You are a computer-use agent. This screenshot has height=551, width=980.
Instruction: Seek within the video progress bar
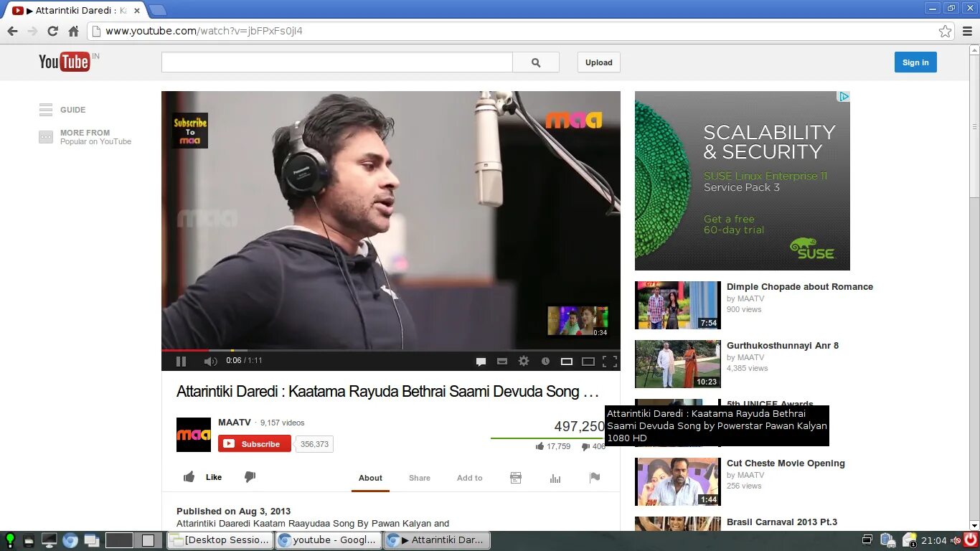(x=391, y=350)
